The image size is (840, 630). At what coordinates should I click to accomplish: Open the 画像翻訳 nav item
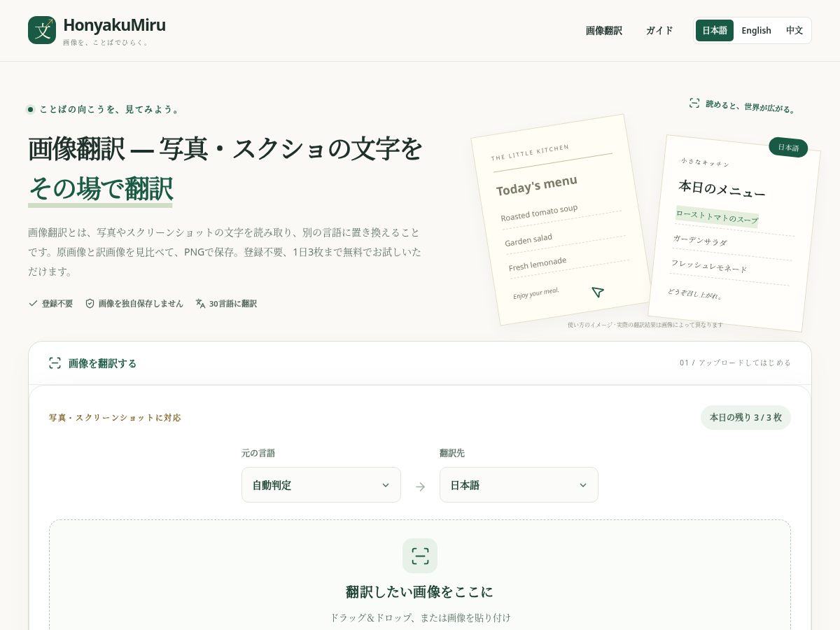(x=604, y=31)
